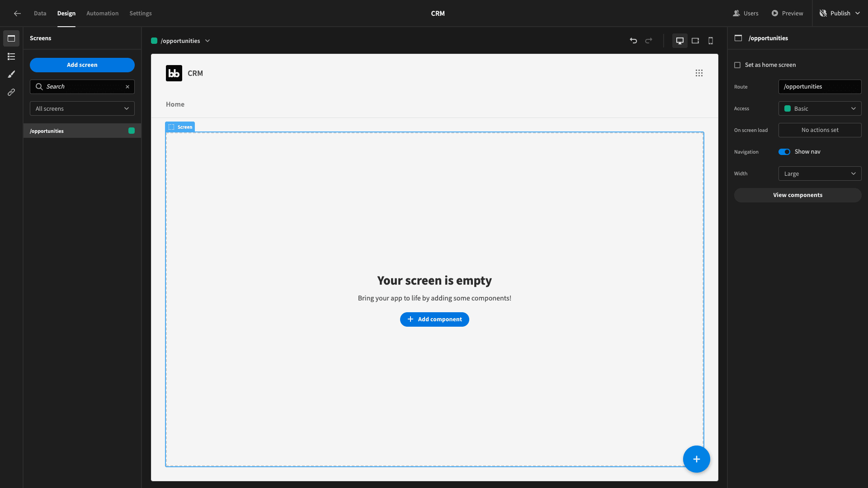Toggle the Show nav switch

pos(784,152)
